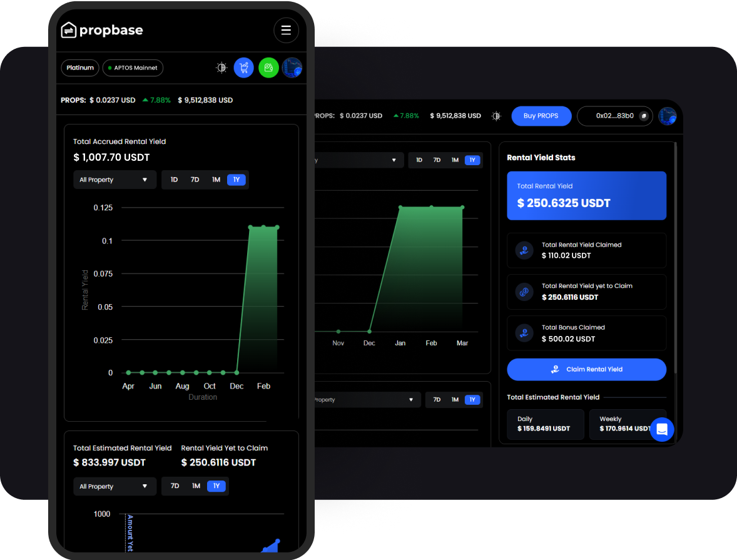Toggle theme in mobile header
Viewport: 737px width, 560px height.
[x=221, y=68]
